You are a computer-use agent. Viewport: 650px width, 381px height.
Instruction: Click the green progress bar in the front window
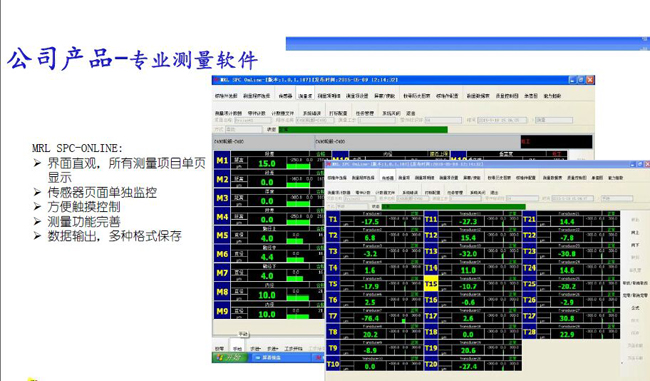pos(454,206)
